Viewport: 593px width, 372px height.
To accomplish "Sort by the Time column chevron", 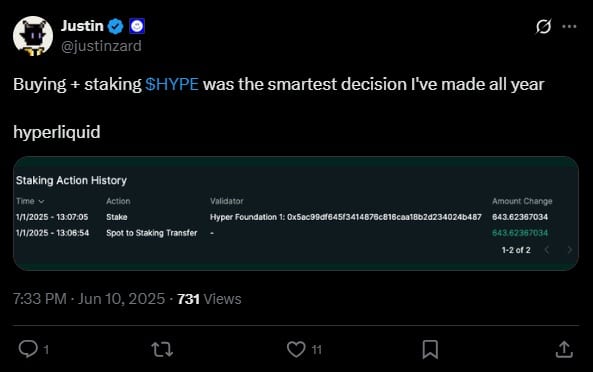I will [x=42, y=202].
